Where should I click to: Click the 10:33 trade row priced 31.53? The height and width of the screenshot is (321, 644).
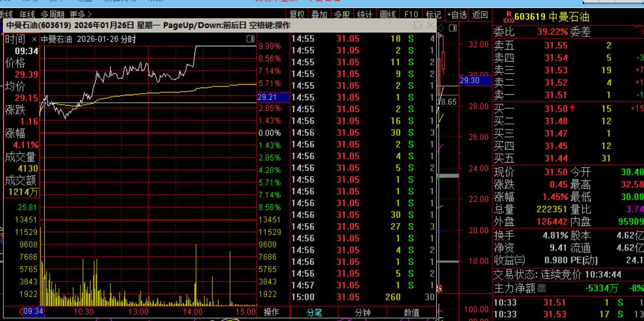tap(569, 314)
